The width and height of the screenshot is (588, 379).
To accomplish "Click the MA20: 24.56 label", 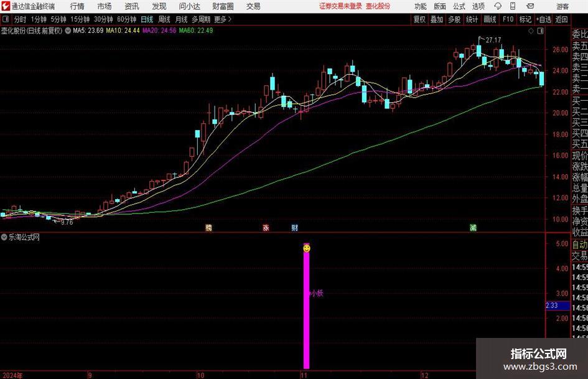I will tap(159, 30).
